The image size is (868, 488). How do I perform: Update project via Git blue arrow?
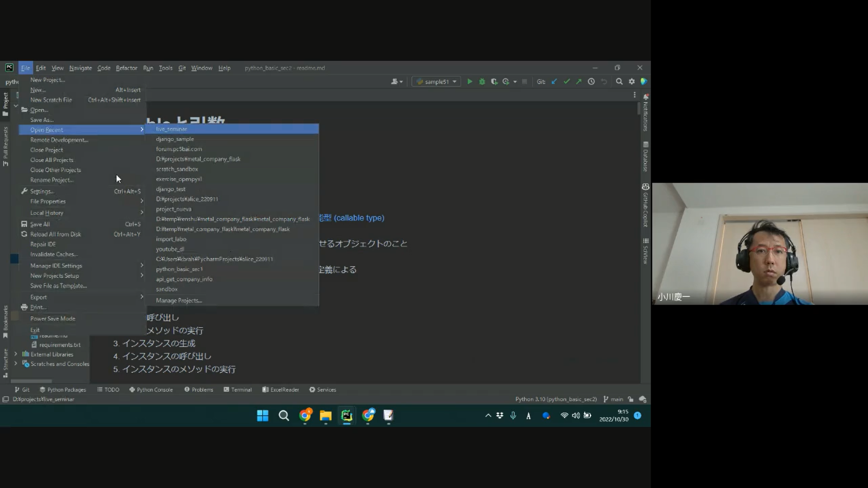pos(554,81)
